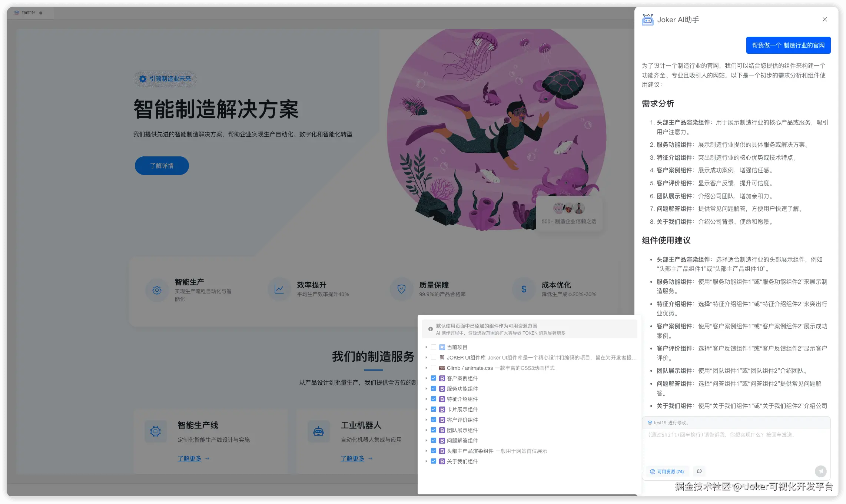Click the 效率提升 chart icon

[279, 289]
